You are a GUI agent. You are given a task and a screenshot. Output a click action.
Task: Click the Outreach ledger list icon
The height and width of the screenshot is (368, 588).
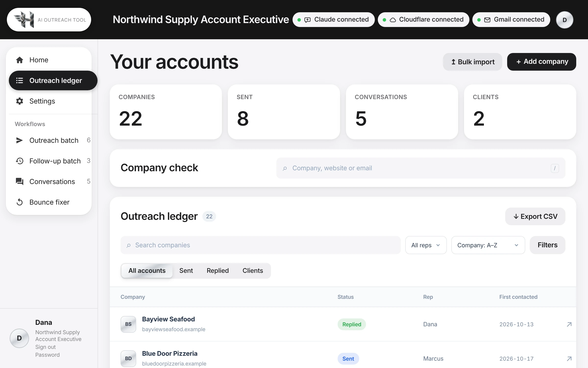click(20, 80)
